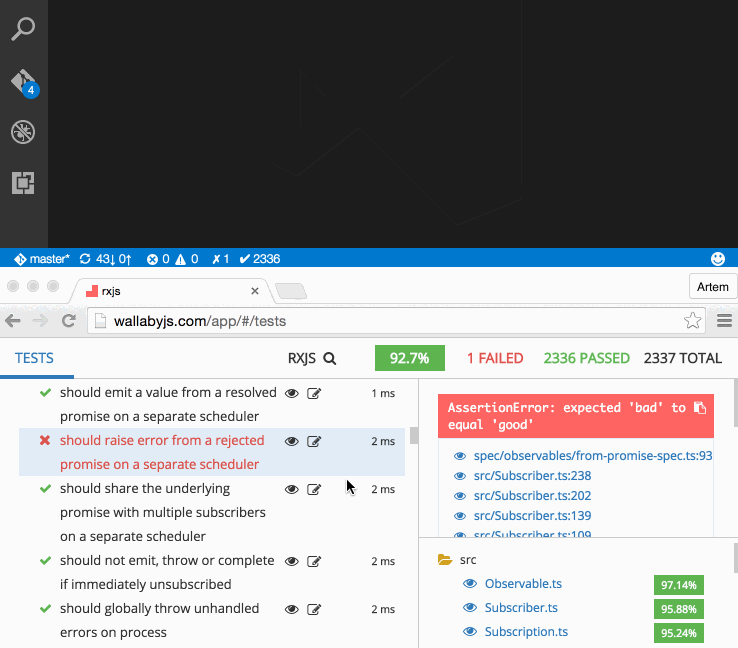The image size is (738, 648).
Task: Open src/Subscriber.ts:202 stack link
Action: tap(532, 496)
